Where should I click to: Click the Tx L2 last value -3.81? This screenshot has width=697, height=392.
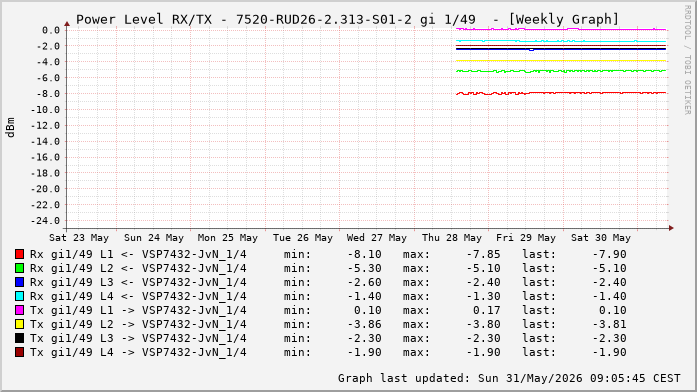(609, 324)
